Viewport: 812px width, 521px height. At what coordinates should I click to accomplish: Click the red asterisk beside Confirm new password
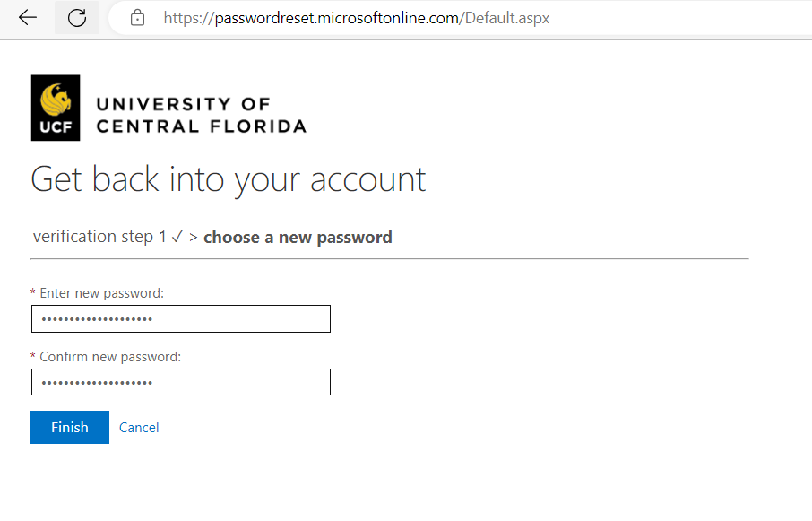click(x=33, y=356)
